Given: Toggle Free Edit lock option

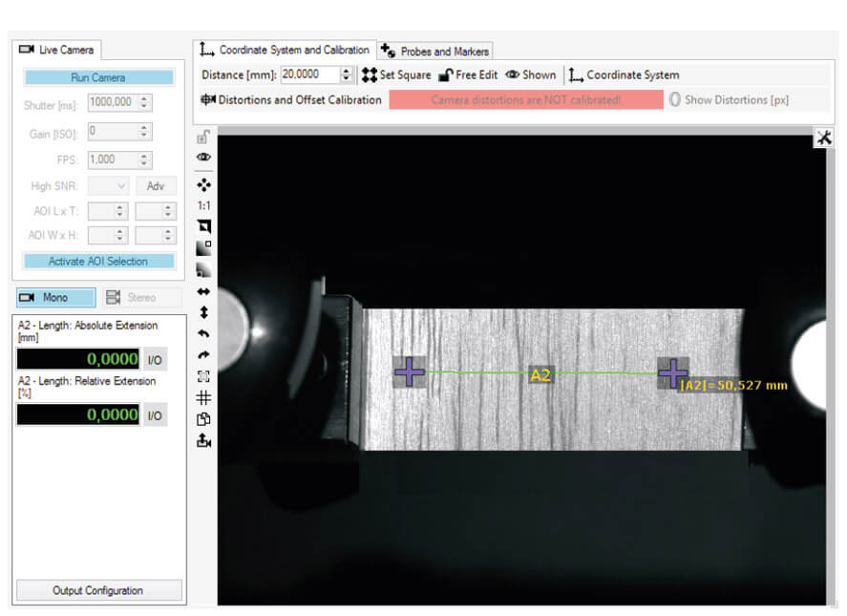Looking at the screenshot, I should pyautogui.click(x=468, y=75).
